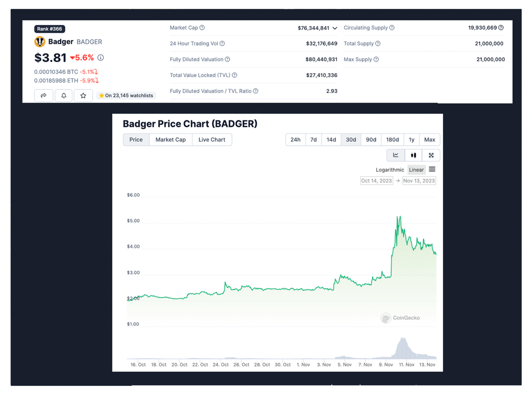Click the $5.00 y-axis label
532x394 pixels.
(x=133, y=221)
